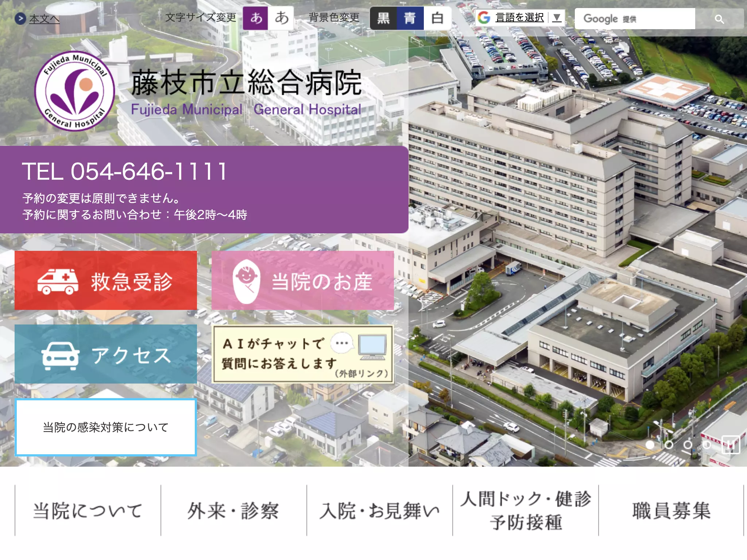Open the AI chat banner
Viewport: 747px width, 560px height.
(303, 354)
